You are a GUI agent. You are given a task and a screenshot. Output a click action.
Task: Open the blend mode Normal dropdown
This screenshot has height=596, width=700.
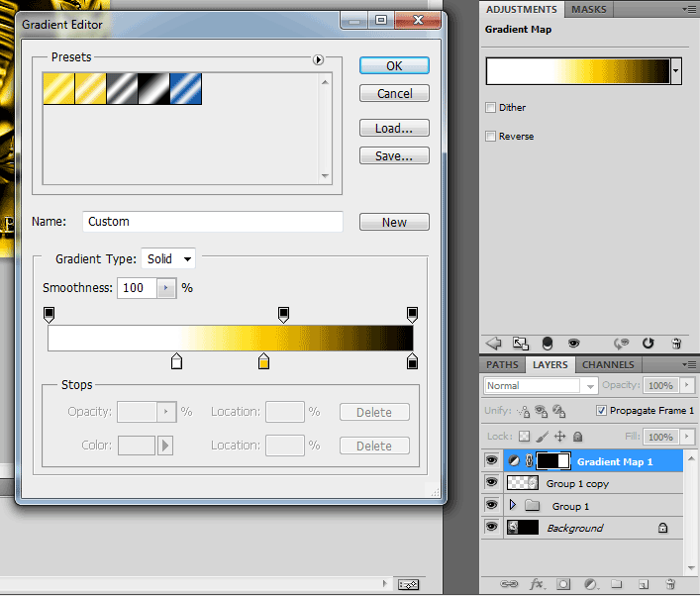click(x=540, y=385)
